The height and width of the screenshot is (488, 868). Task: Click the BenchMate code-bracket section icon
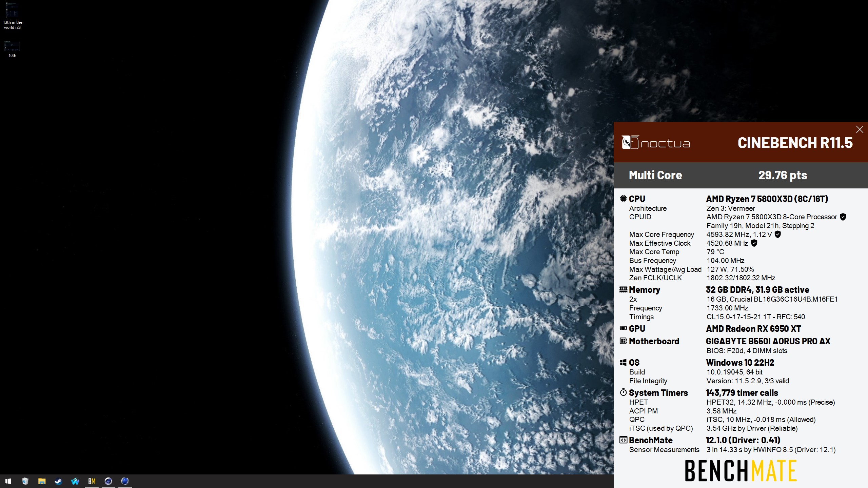pyautogui.click(x=623, y=440)
